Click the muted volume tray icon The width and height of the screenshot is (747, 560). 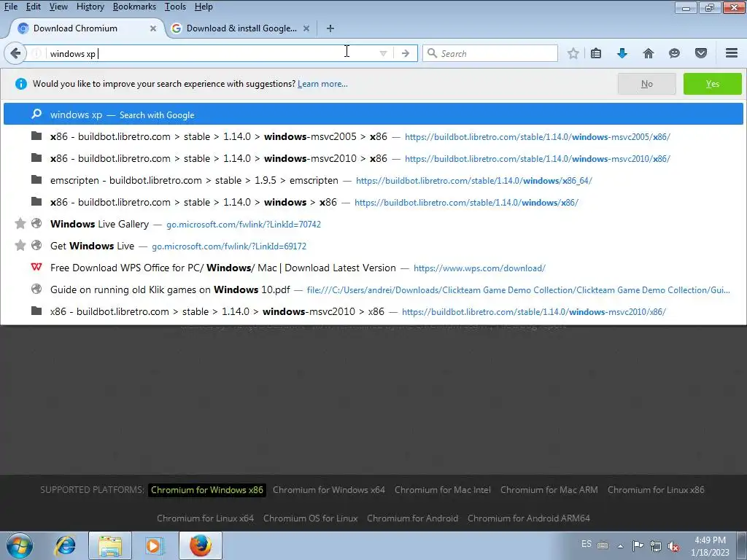pyautogui.click(x=673, y=545)
